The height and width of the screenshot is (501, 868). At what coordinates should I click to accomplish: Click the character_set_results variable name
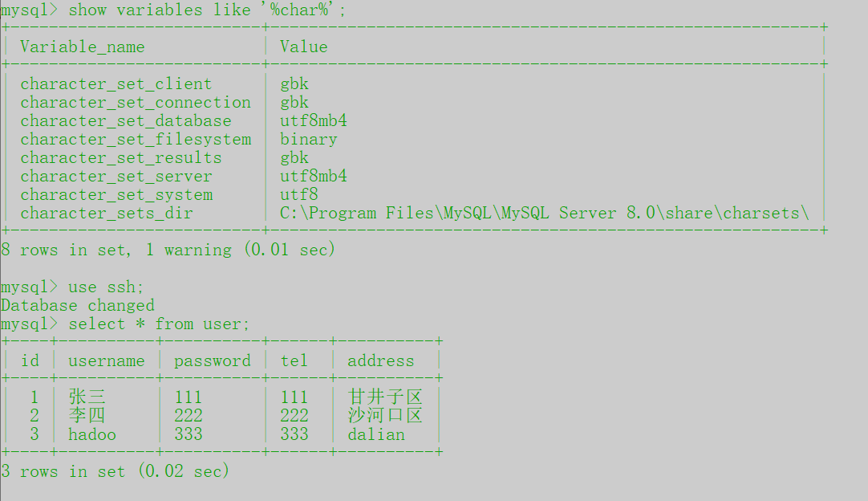click(121, 157)
